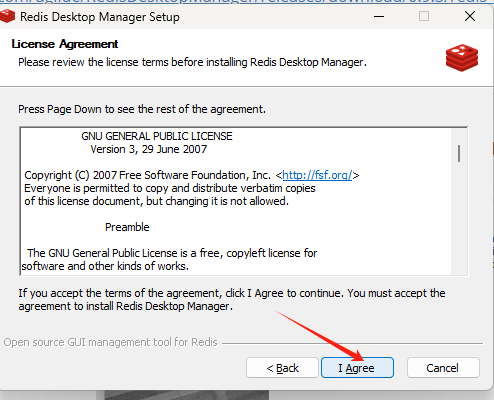Cancel the Redis Desktop Manager setup
494x400 pixels.
[x=443, y=368]
